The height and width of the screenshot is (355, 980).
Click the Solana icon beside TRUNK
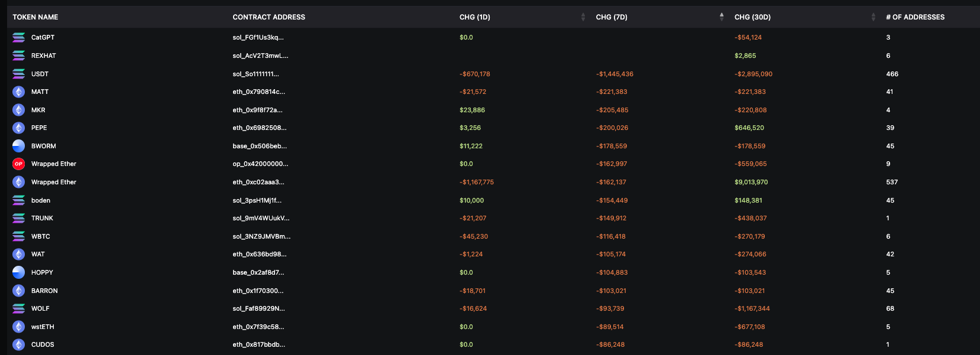pyautogui.click(x=19, y=218)
